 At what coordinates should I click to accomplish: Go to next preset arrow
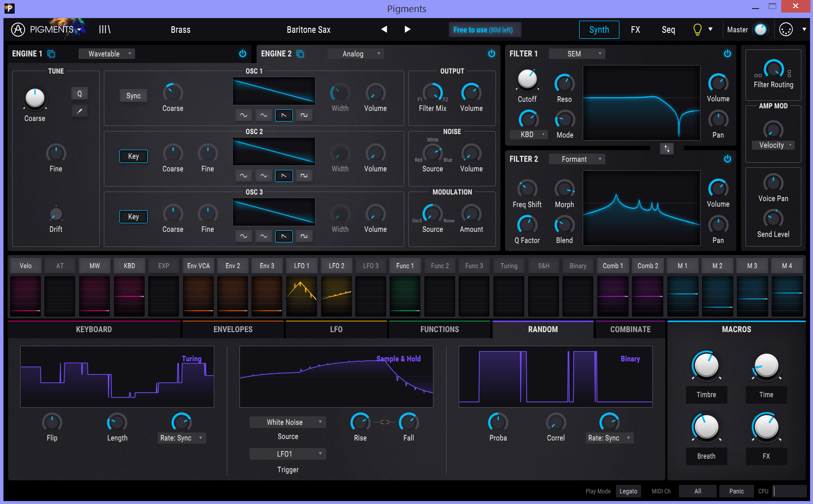[407, 29]
